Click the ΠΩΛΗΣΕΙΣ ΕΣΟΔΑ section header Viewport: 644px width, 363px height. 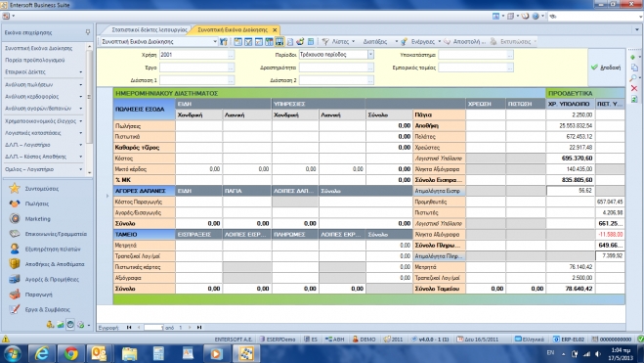click(145, 109)
